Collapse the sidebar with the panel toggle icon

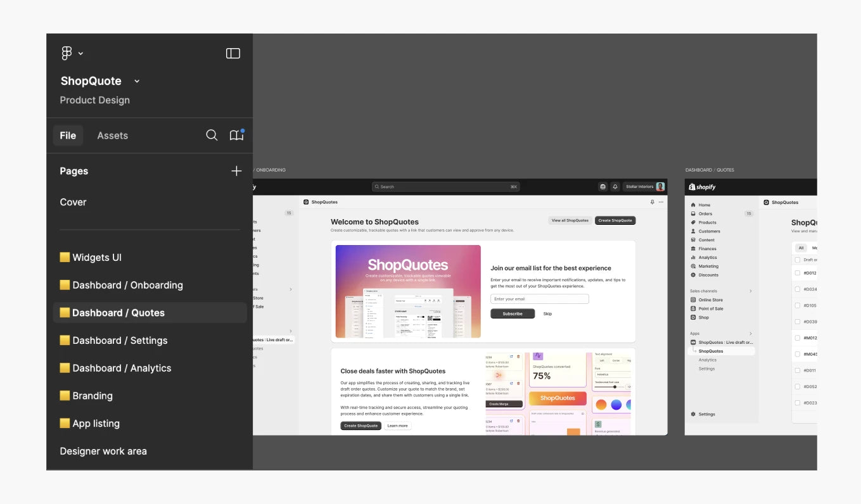[x=233, y=54]
